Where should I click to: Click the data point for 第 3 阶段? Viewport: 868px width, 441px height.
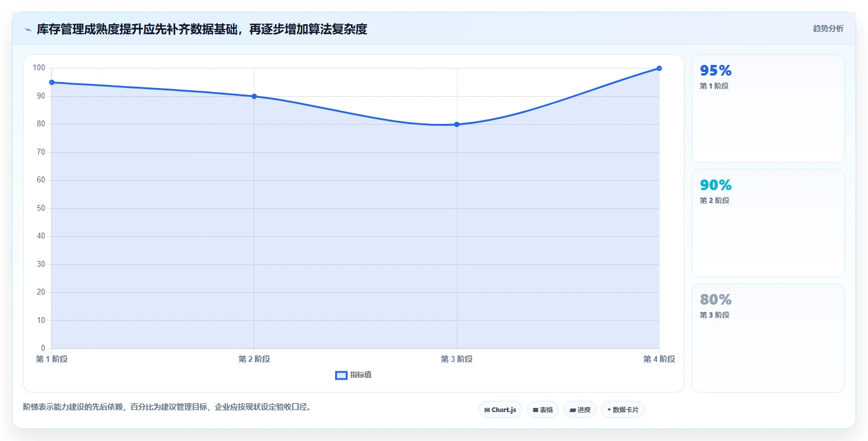point(457,125)
